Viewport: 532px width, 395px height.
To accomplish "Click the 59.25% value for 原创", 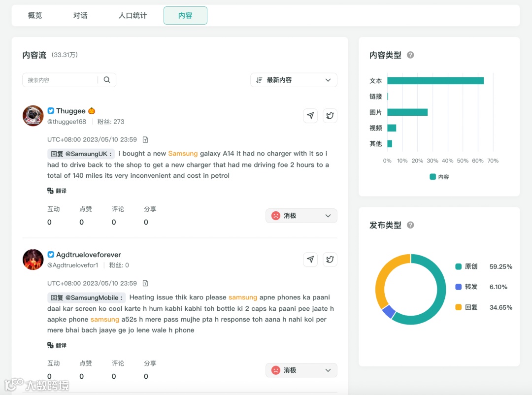I will tap(501, 267).
